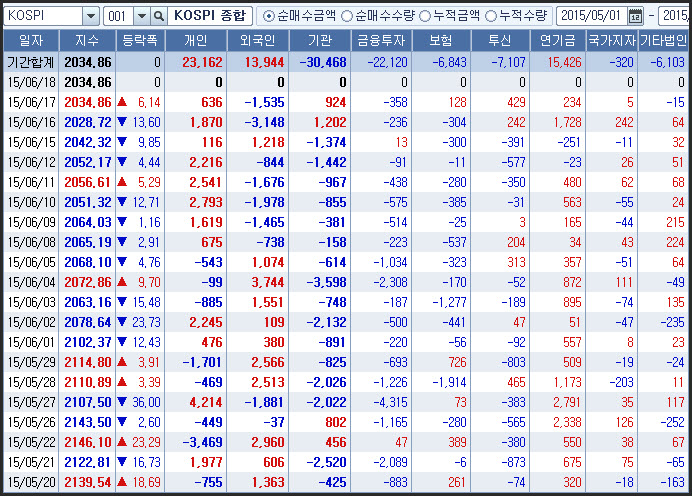The height and width of the screenshot is (496, 692).
Task: Click the down arrow in the 15/06/02 row
Action: pyautogui.click(x=122, y=322)
